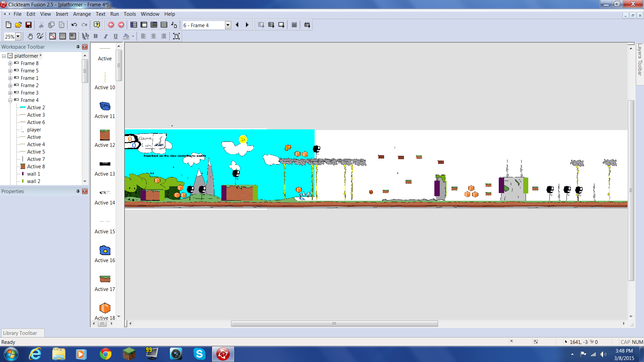Switch to Library Toolbar tab
The width and height of the screenshot is (644, 362).
point(22,333)
